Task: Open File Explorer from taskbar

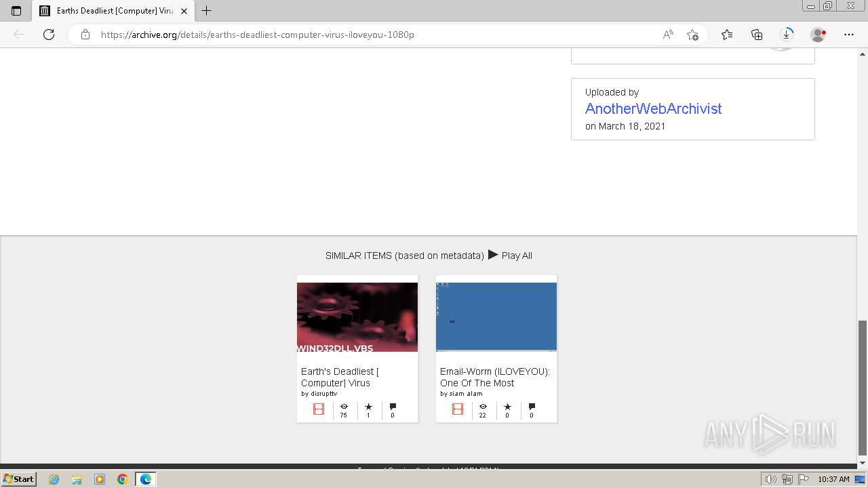Action: pos(77,479)
